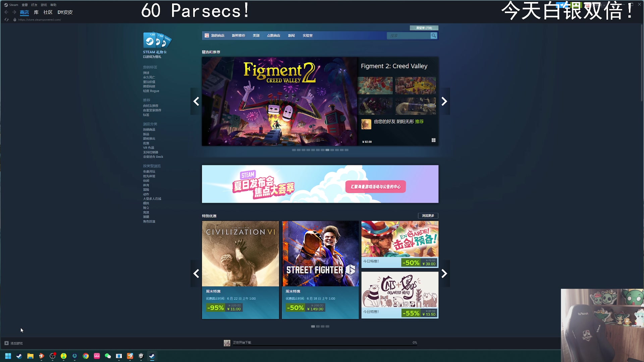Image resolution: width=644 pixels, height=362 pixels.
Task: Open the pink bilibili app on the taskbar
Action: 97,356
